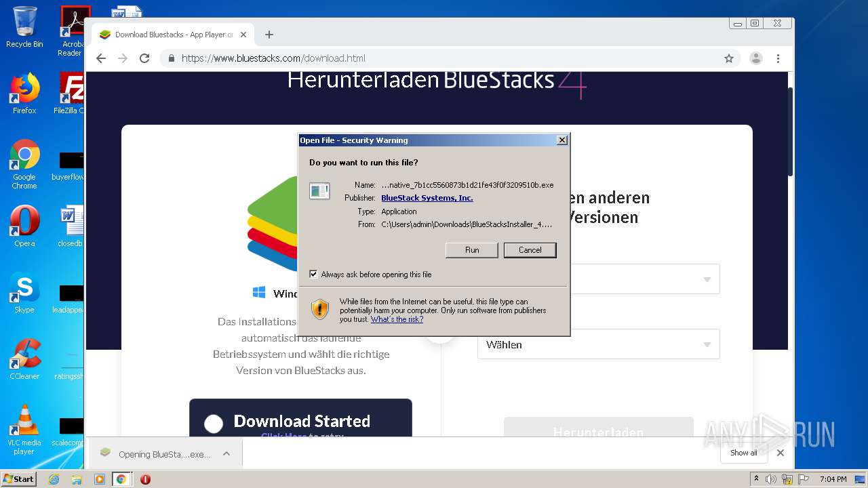Image resolution: width=868 pixels, height=488 pixels.
Task: Launch CCleaner from the desktop
Action: 24,359
